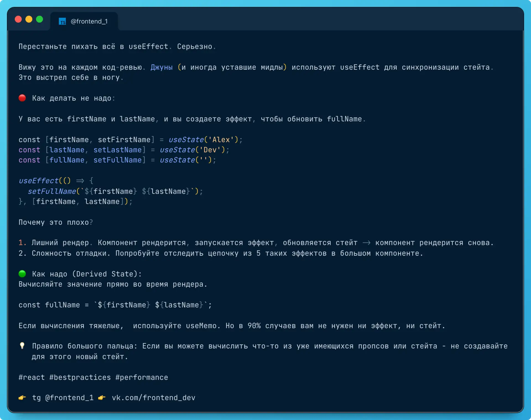Click the text 'Как делать не надо:'
531x420 pixels.
coord(74,98)
